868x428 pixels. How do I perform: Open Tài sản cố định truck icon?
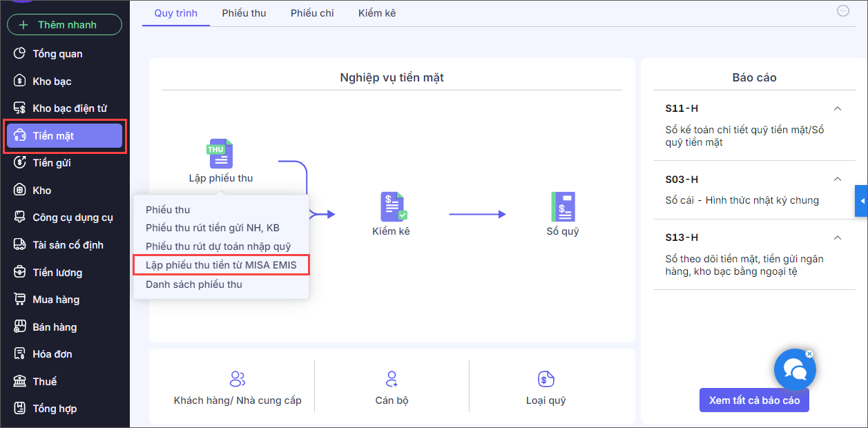point(20,245)
